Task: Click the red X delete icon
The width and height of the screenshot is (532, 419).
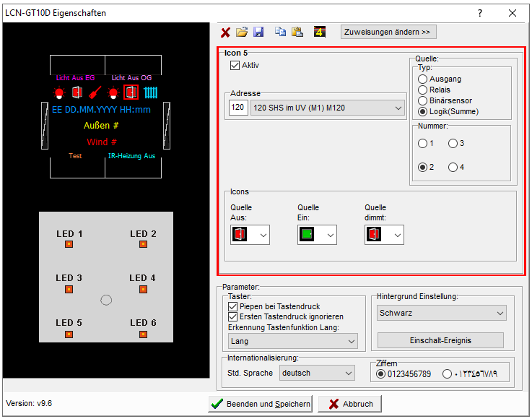Action: click(x=225, y=33)
